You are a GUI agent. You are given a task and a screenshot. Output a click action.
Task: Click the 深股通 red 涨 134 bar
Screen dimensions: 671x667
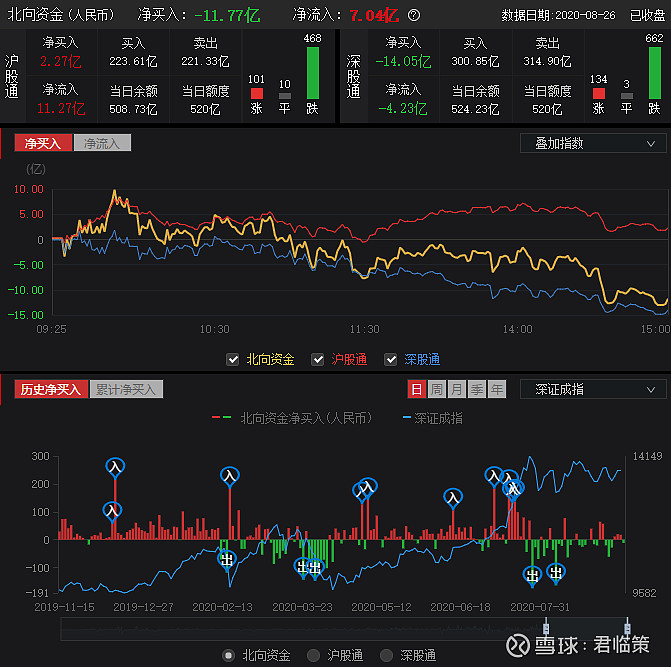coord(599,94)
